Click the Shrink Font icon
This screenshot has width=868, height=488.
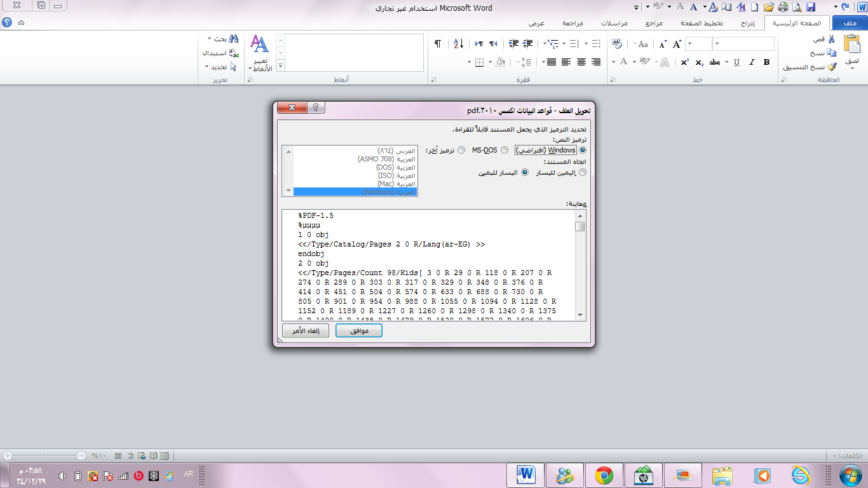tap(663, 44)
